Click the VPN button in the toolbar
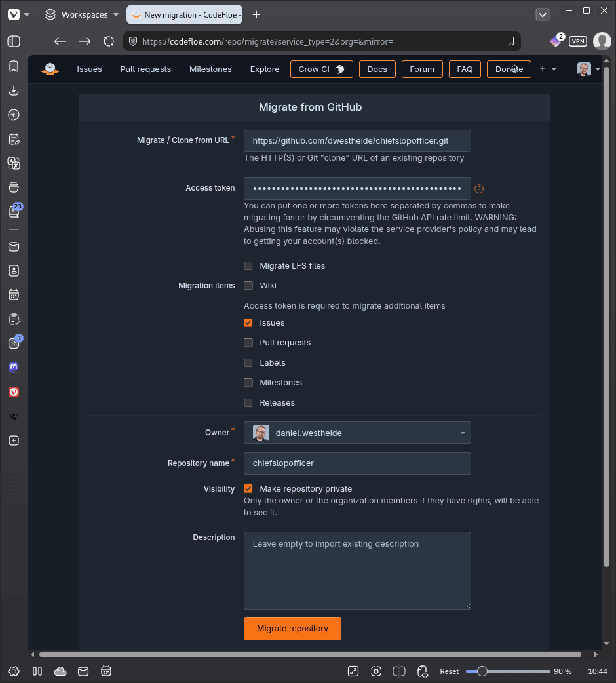The height and width of the screenshot is (683, 616). tap(578, 41)
